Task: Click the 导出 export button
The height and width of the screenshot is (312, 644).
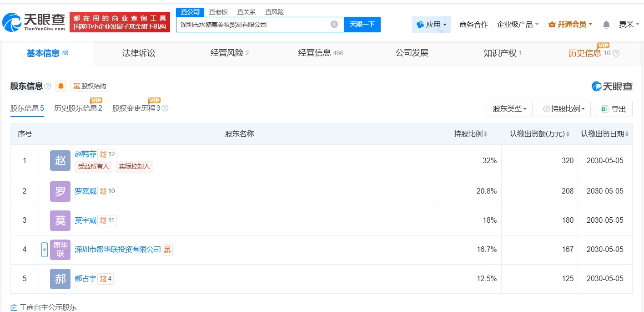Action: 614,109
